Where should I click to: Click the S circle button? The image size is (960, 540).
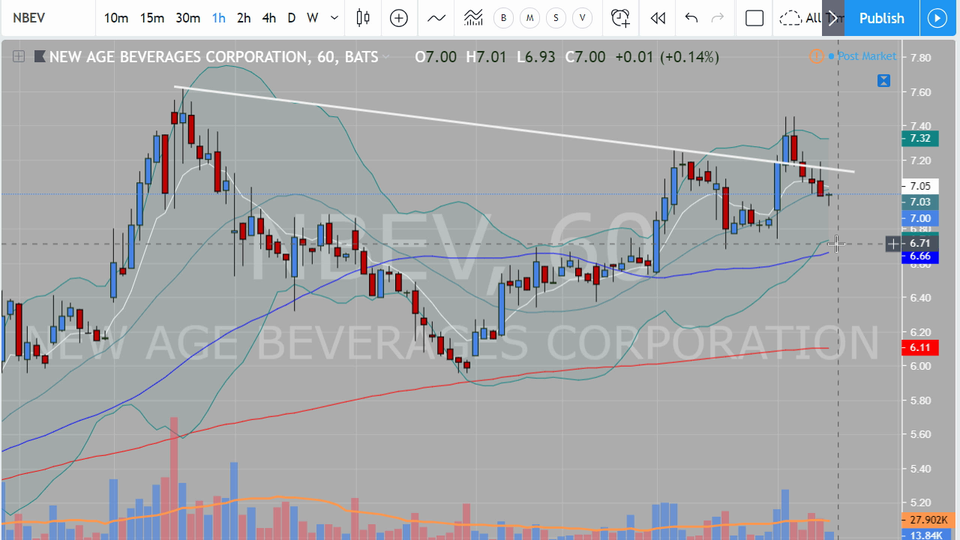tap(556, 18)
